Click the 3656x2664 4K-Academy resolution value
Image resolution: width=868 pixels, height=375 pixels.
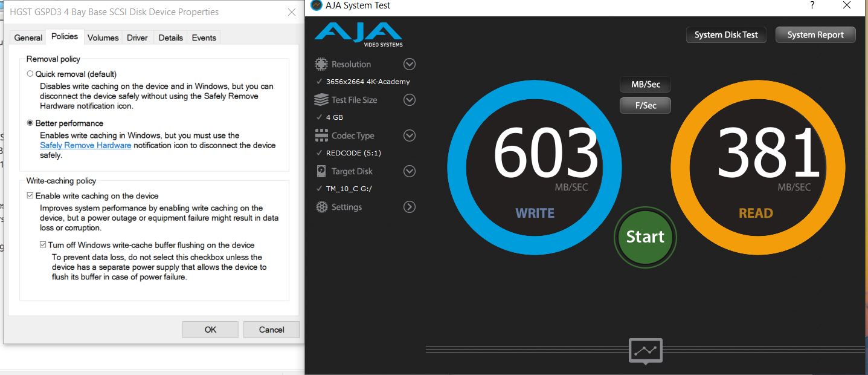(368, 82)
